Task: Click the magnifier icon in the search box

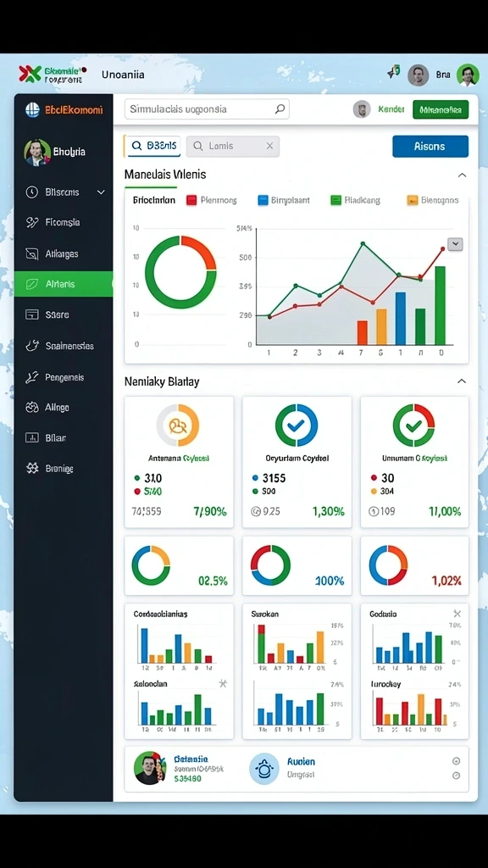Action: click(x=280, y=109)
